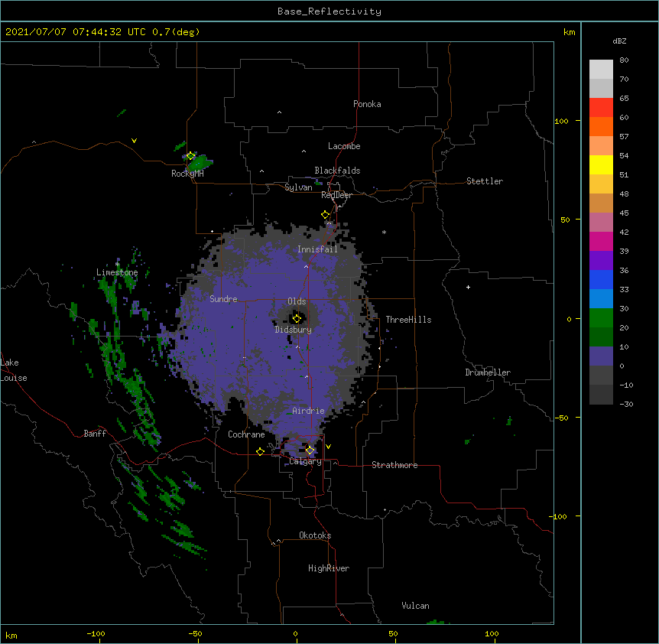The height and width of the screenshot is (644, 659).
Task: Click the Didsbury city label
Action: pos(294,330)
